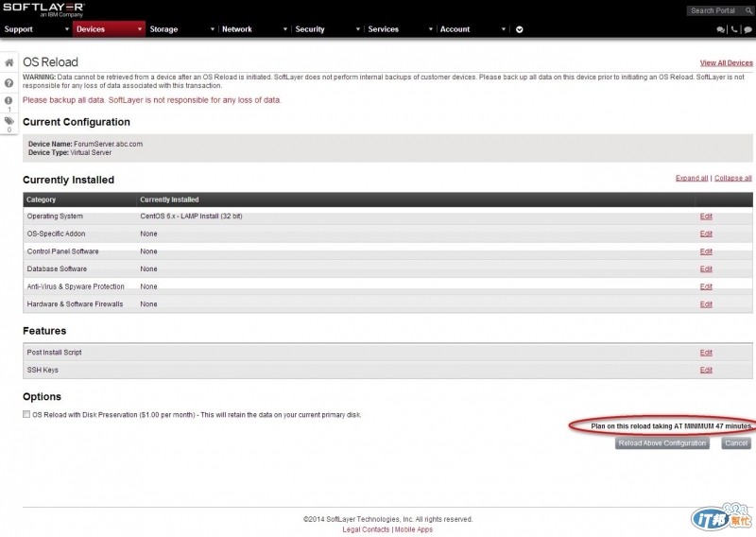This screenshot has width=756, height=537.
Task: Click the search magnifier icon
Action: pos(748,10)
